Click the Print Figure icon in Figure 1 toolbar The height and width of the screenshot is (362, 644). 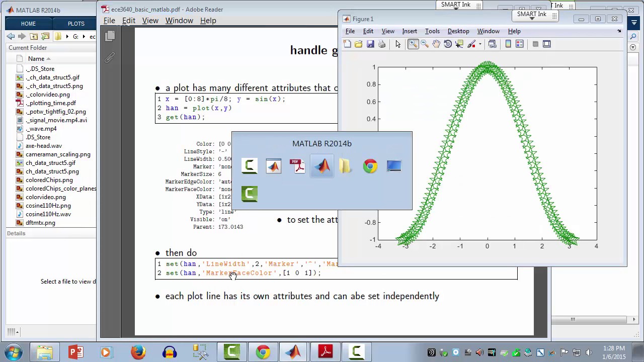382,44
